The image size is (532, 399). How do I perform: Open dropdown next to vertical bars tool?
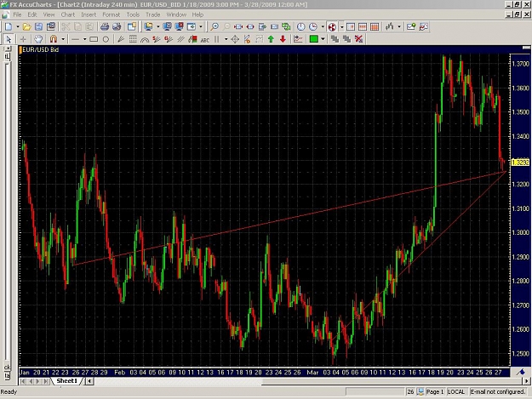[226, 39]
